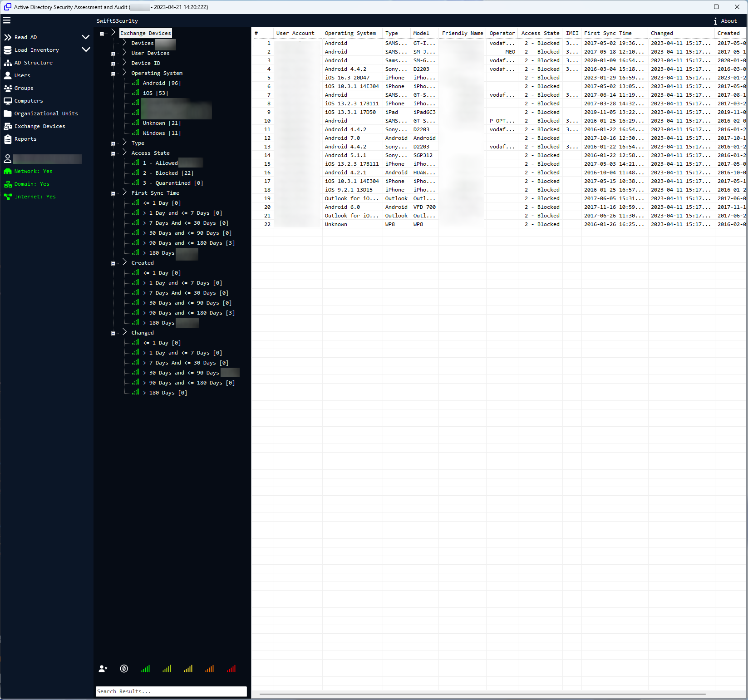Click the yellow-green signal-bars filter icon
The width and height of the screenshot is (748, 700).
[167, 669]
